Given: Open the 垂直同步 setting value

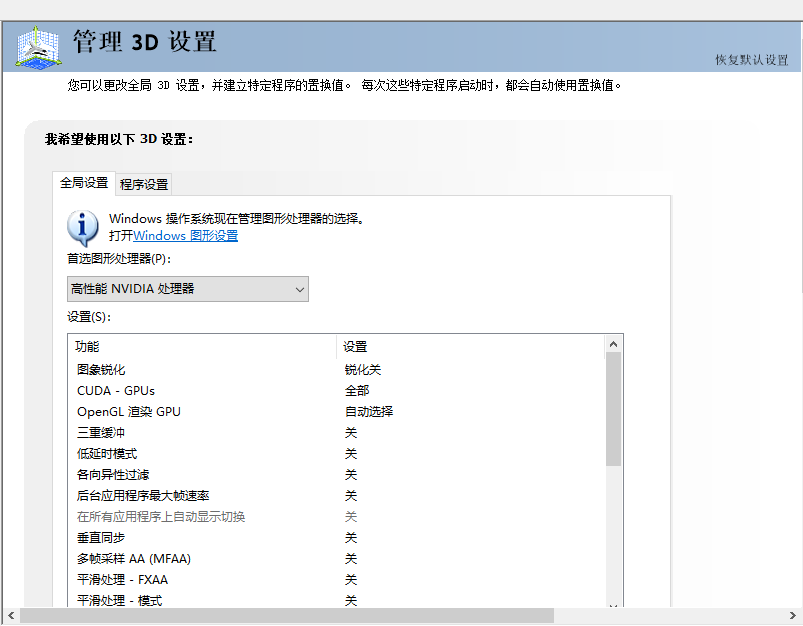Looking at the screenshot, I should 351,538.
